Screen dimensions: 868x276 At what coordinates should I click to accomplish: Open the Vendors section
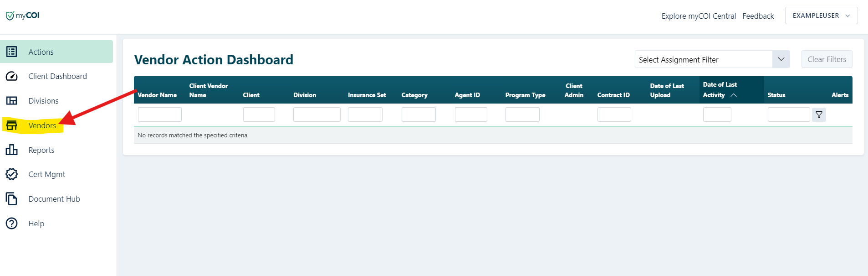tap(42, 125)
